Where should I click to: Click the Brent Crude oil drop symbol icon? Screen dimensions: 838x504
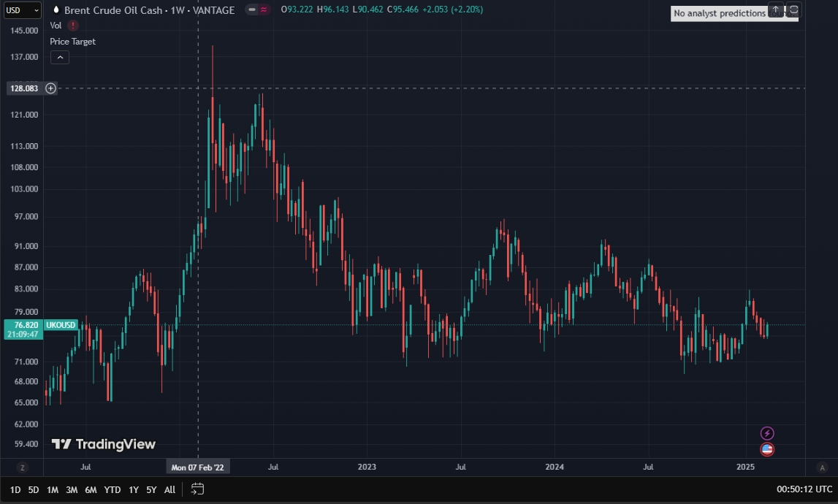tap(56, 9)
